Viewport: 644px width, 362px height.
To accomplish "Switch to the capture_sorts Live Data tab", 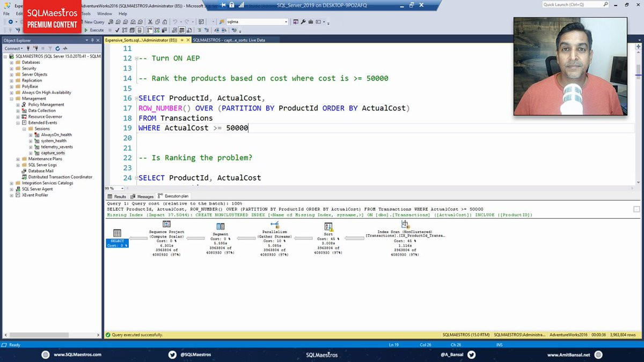I will pyautogui.click(x=229, y=40).
